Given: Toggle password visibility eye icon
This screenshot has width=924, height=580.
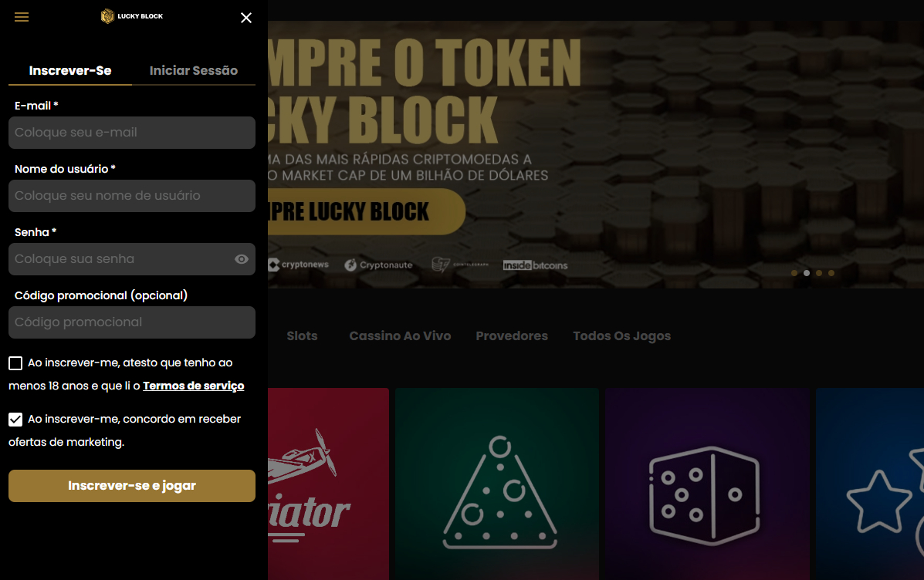Looking at the screenshot, I should [x=241, y=259].
